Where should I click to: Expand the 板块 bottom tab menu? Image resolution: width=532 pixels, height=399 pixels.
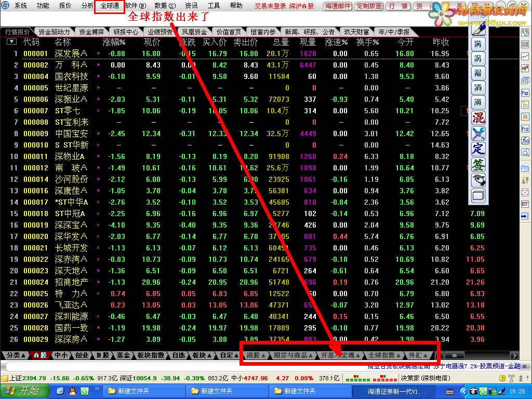pyautogui.click(x=202, y=355)
